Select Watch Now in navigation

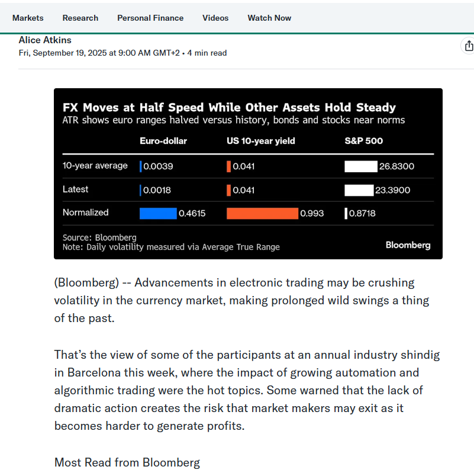point(269,18)
